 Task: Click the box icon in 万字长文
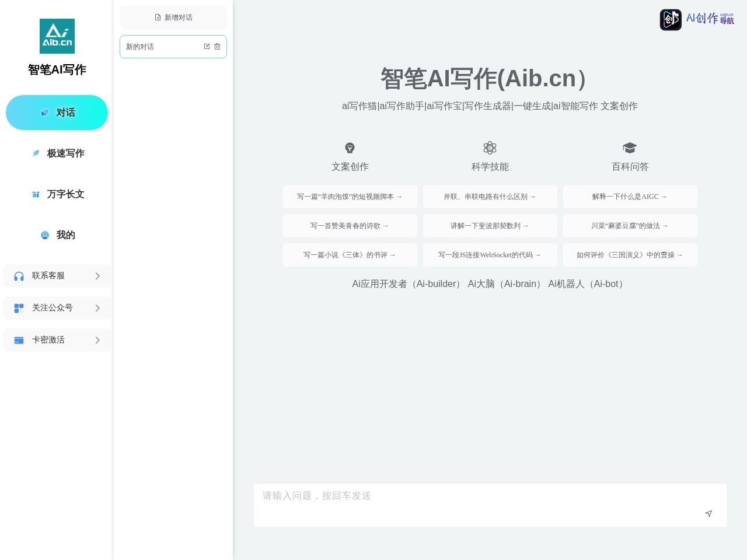tap(36, 194)
